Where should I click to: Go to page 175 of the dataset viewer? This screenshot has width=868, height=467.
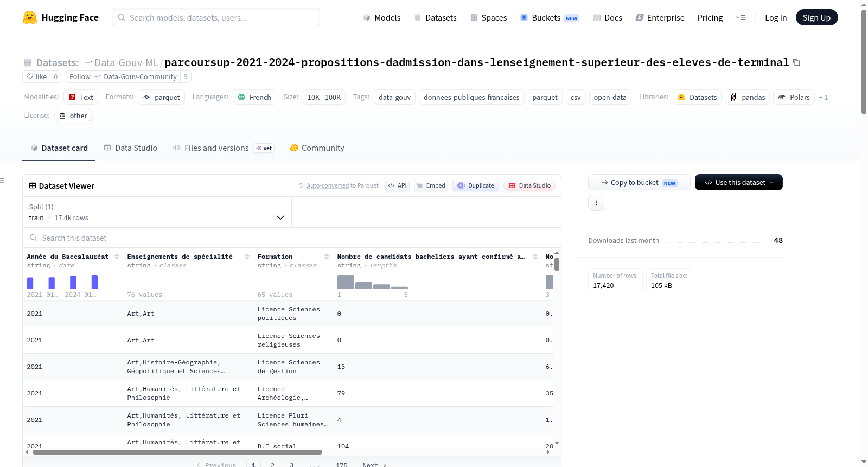click(341, 464)
